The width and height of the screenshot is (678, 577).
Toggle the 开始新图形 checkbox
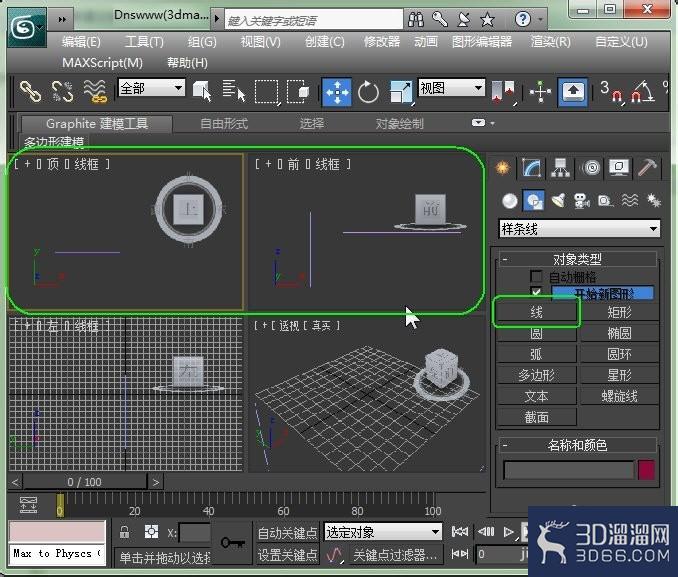(x=536, y=292)
